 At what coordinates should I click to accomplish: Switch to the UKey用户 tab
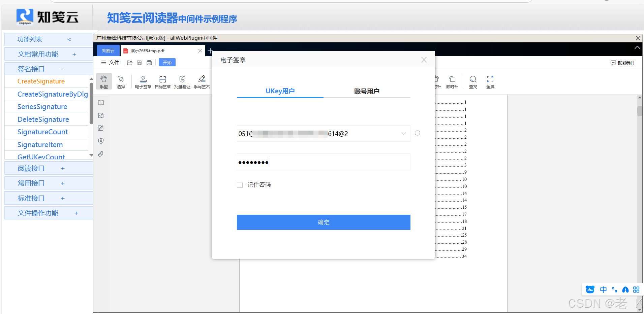coord(280,91)
